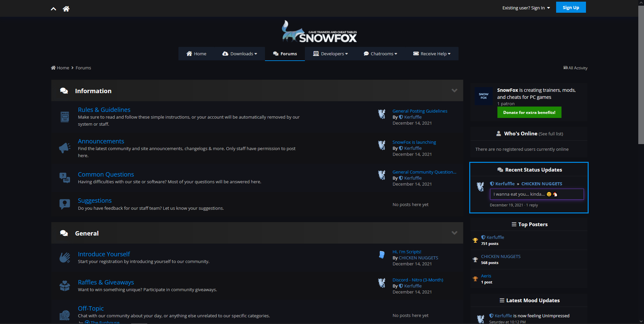The height and width of the screenshot is (324, 644).
Task: Click the All Activity link
Action: tap(576, 68)
